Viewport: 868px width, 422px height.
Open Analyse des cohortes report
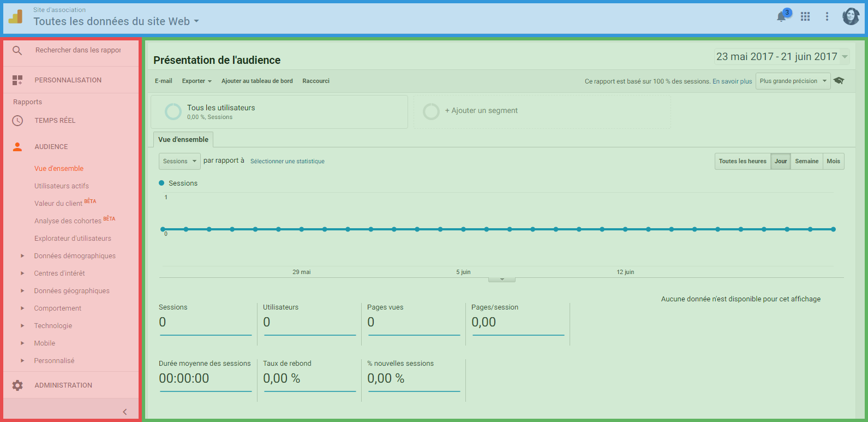pyautogui.click(x=68, y=221)
